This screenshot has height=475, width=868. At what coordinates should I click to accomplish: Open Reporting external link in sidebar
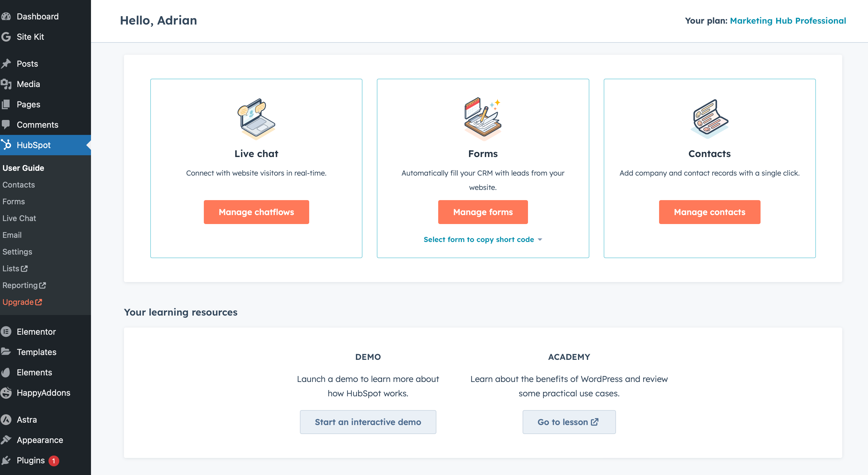pos(24,285)
